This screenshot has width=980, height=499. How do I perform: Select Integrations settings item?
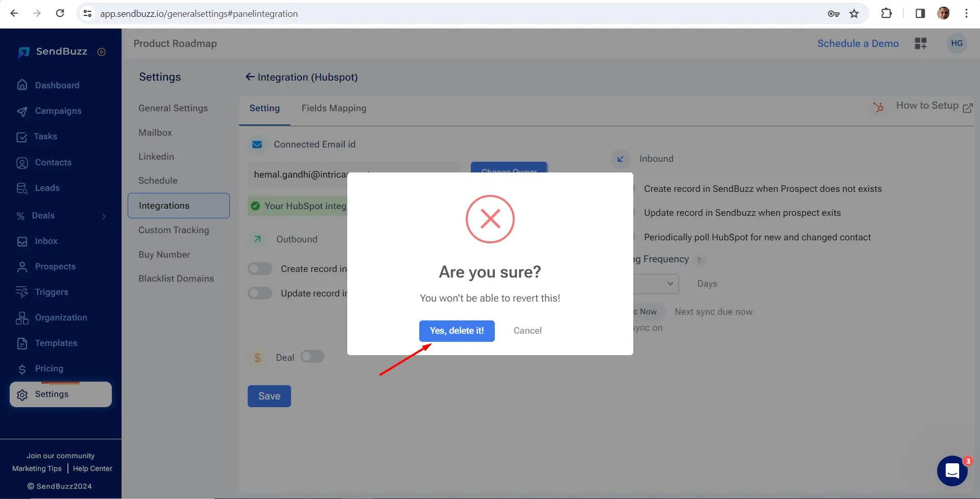pyautogui.click(x=179, y=206)
